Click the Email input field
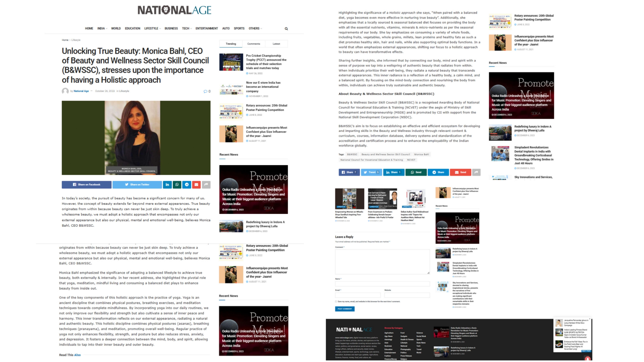Image resolution: width=644 pixels, height=362 pixels. [x=358, y=295]
